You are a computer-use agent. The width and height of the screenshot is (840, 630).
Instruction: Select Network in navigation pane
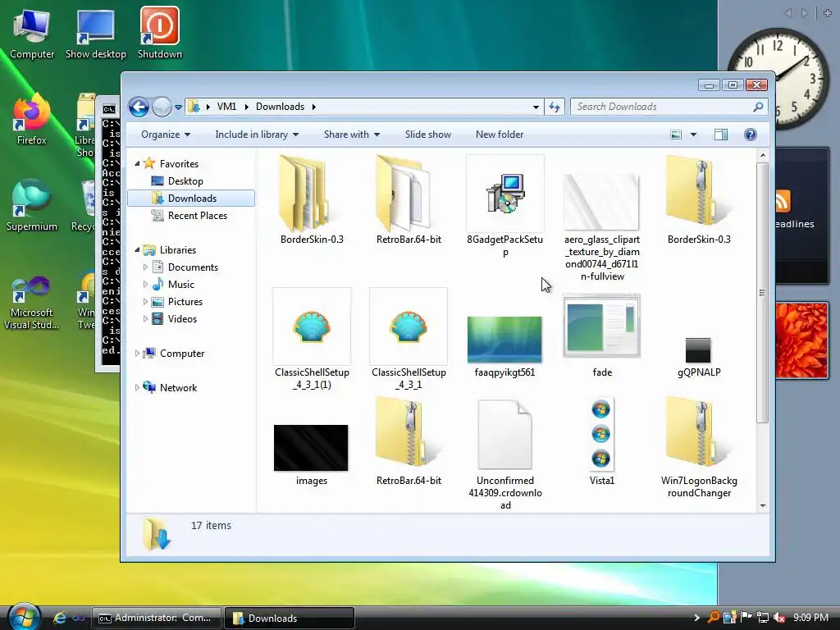178,388
